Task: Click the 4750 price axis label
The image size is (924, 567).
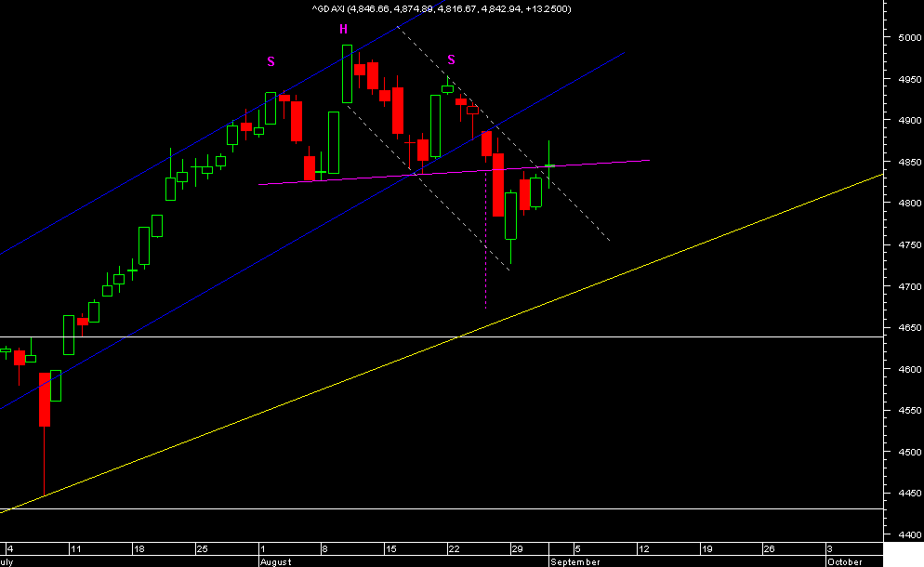Action: 910,244
